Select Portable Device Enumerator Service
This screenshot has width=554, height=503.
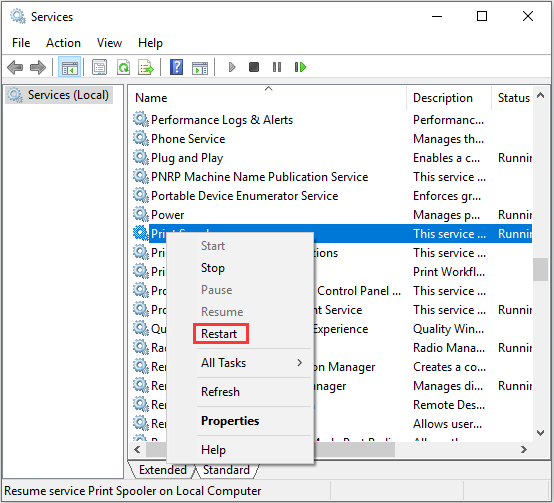(244, 196)
